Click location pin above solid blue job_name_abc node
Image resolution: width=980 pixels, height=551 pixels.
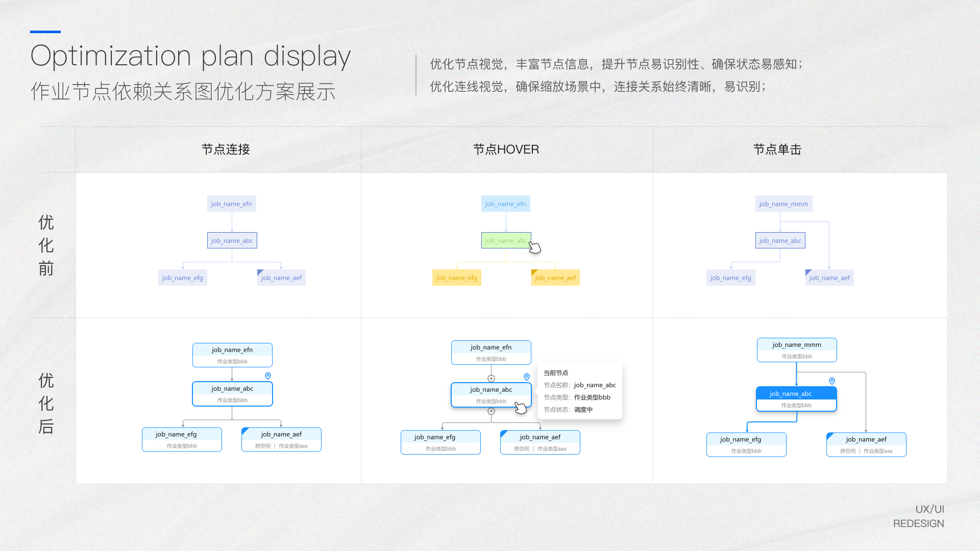pos(832,381)
